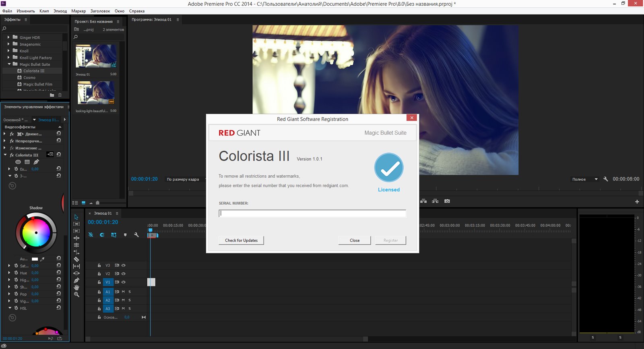Click the serial number input field
The image size is (644, 349).
click(x=312, y=214)
